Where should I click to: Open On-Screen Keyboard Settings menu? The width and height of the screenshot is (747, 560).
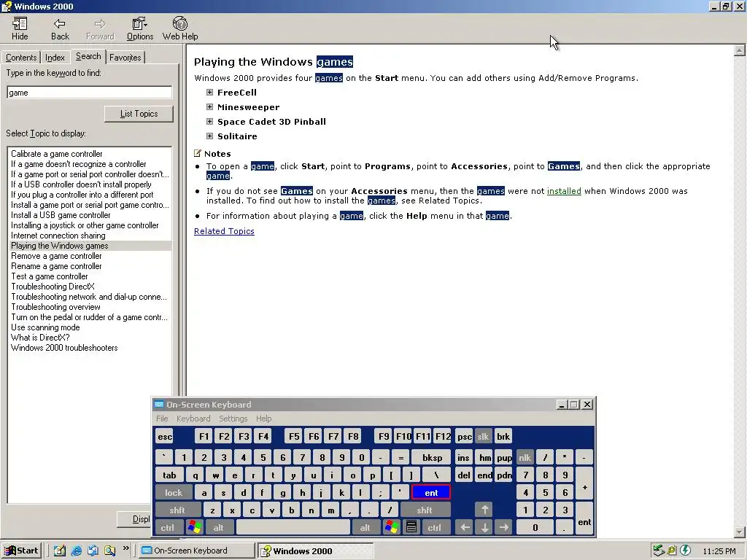click(233, 419)
